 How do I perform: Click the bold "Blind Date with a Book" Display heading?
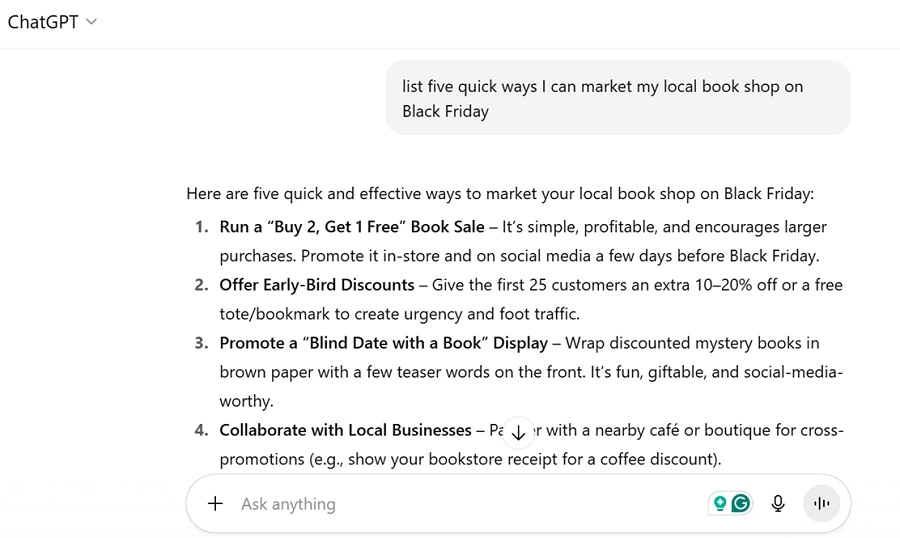pos(384,343)
